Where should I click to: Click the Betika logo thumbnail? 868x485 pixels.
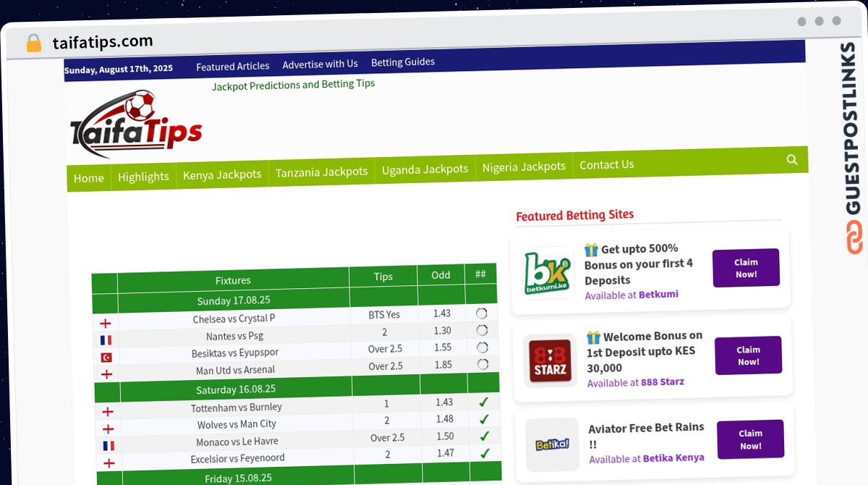coord(552,444)
